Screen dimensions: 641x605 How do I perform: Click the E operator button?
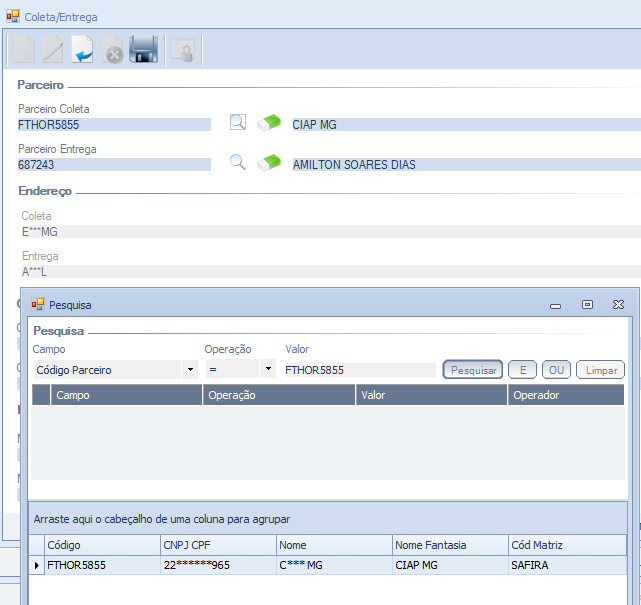(522, 370)
